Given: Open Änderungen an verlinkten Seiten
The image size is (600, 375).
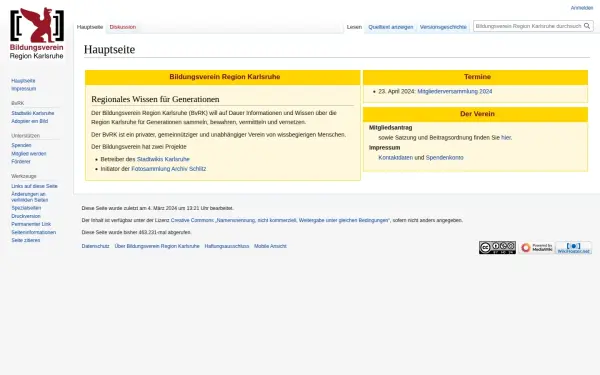Looking at the screenshot, I should click(29, 197).
